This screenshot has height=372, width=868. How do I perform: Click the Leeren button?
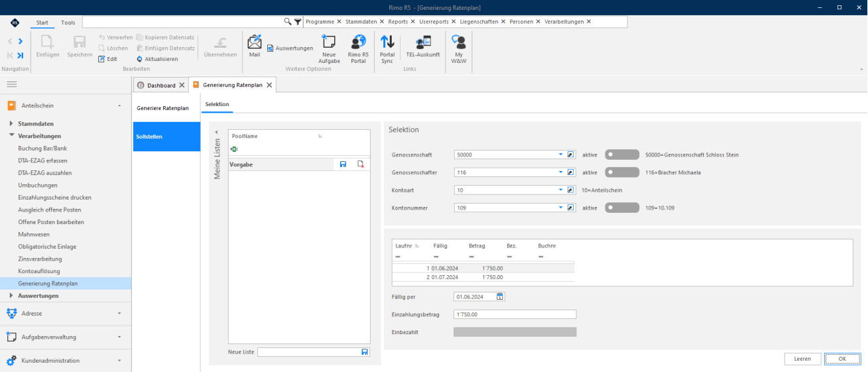tap(802, 359)
